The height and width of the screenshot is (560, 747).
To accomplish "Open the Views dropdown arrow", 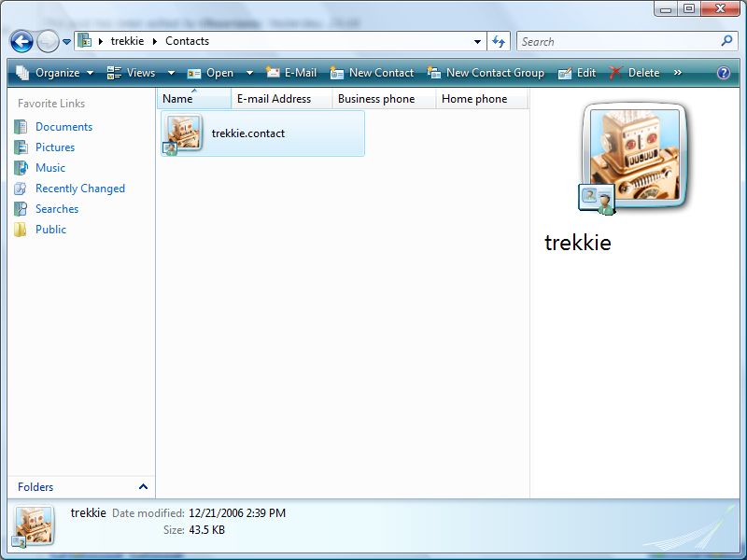I will (x=170, y=72).
